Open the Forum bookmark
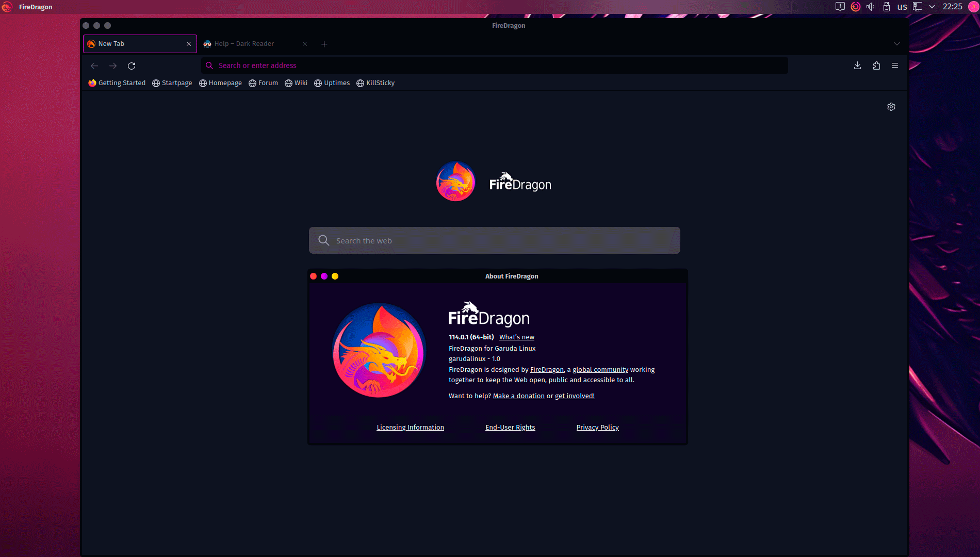Screen dimensions: 980x557 pos(264,83)
